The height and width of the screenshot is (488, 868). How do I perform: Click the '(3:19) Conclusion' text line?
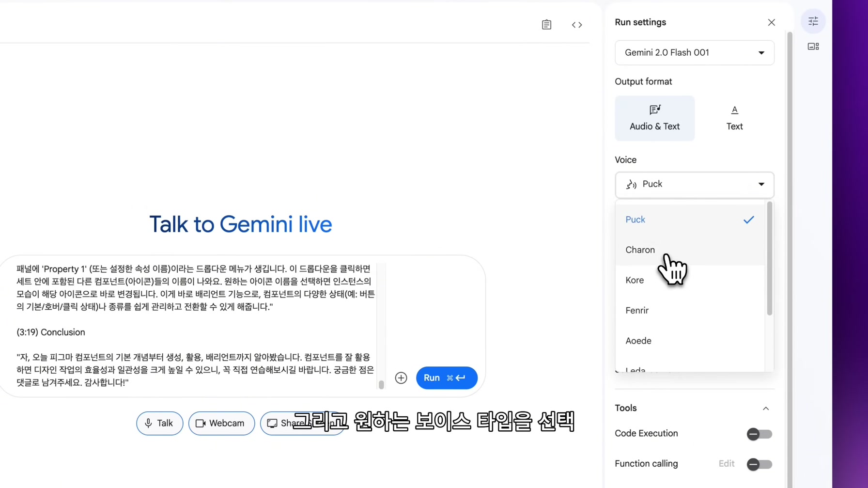[x=51, y=332]
